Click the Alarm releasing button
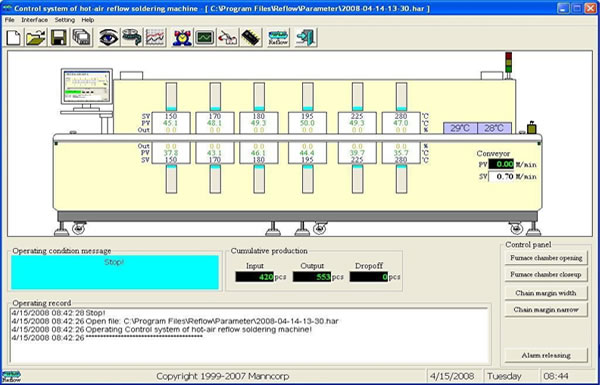The width and height of the screenshot is (600, 385). (x=546, y=355)
